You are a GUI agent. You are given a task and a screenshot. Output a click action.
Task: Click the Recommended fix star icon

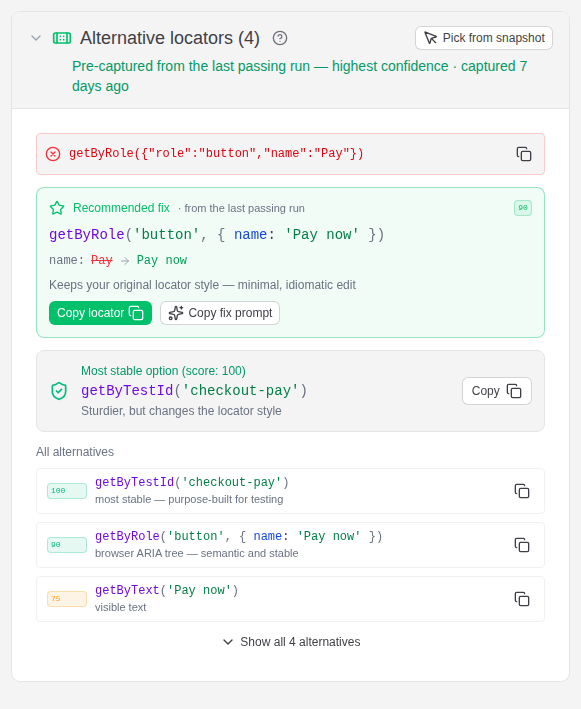(x=57, y=208)
